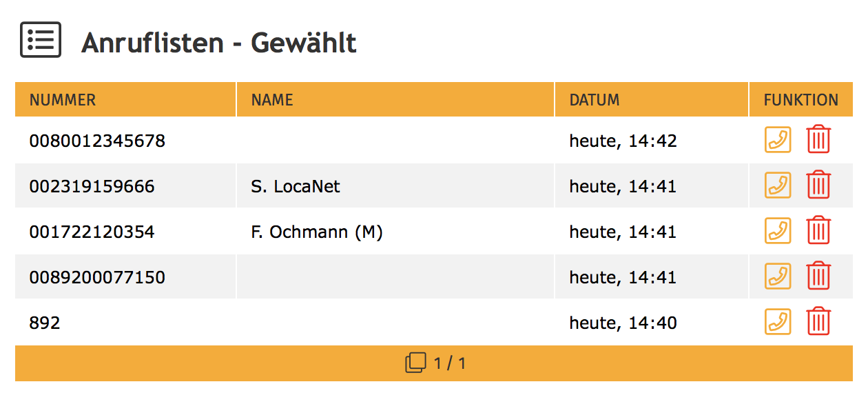Call back number 0080012345678
This screenshot has width=868, height=393.
[x=778, y=140]
